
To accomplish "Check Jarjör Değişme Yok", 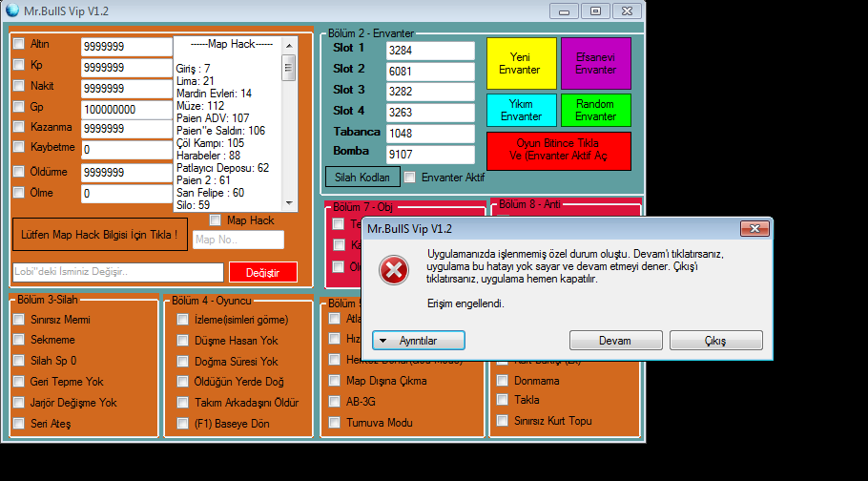I will 19,403.
